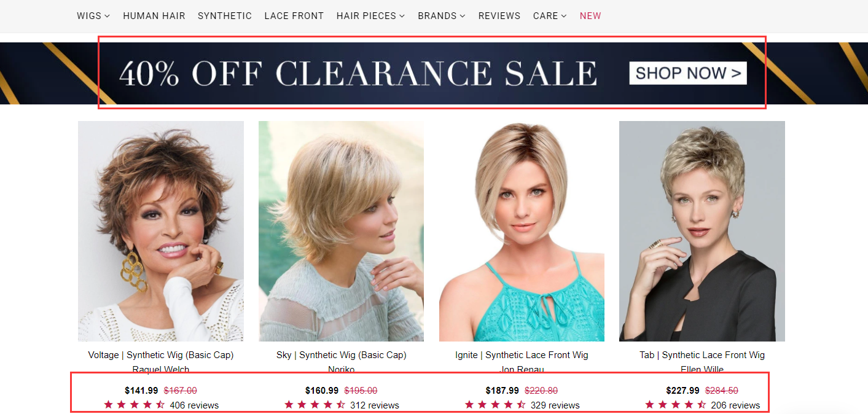Open Ignite Synthetic Lace Front Wig link

pyautogui.click(x=522, y=355)
